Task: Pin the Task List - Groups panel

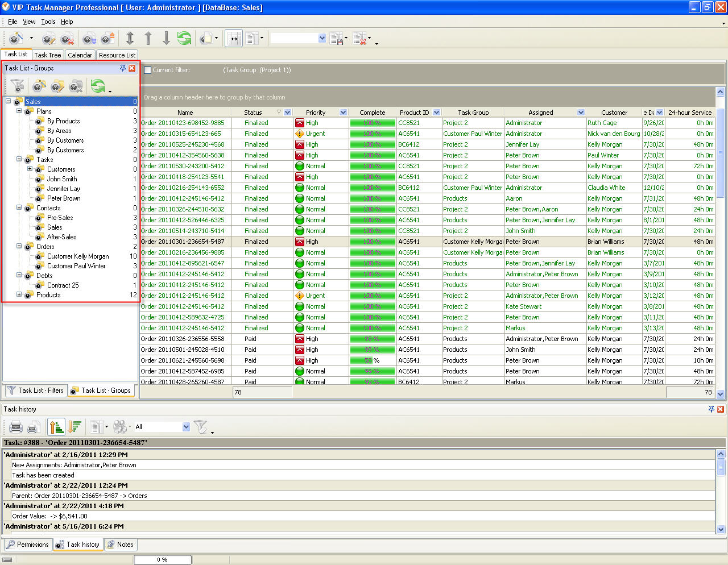Action: (122, 68)
